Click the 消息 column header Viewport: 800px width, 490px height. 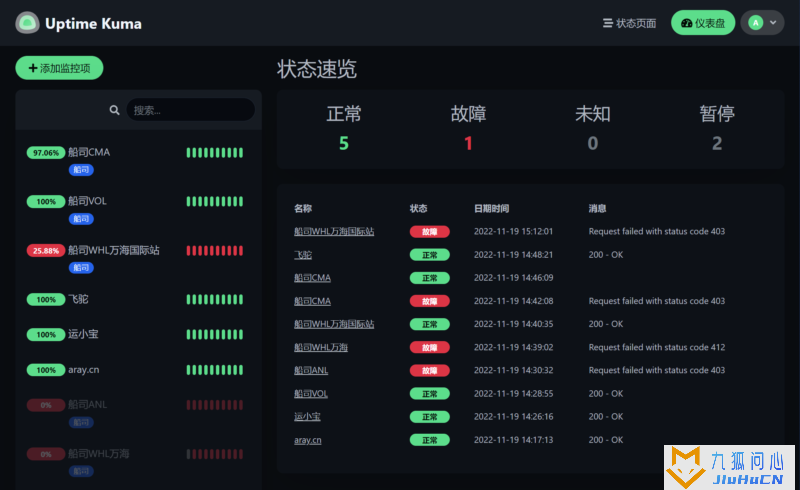[597, 208]
